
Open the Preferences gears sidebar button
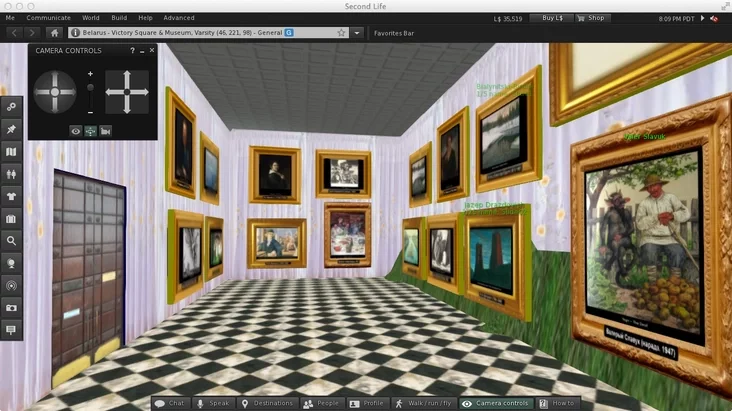11,107
